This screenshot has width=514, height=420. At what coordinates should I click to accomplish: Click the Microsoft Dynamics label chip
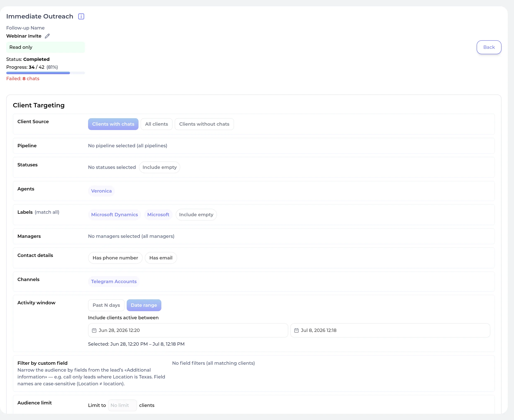pos(114,215)
